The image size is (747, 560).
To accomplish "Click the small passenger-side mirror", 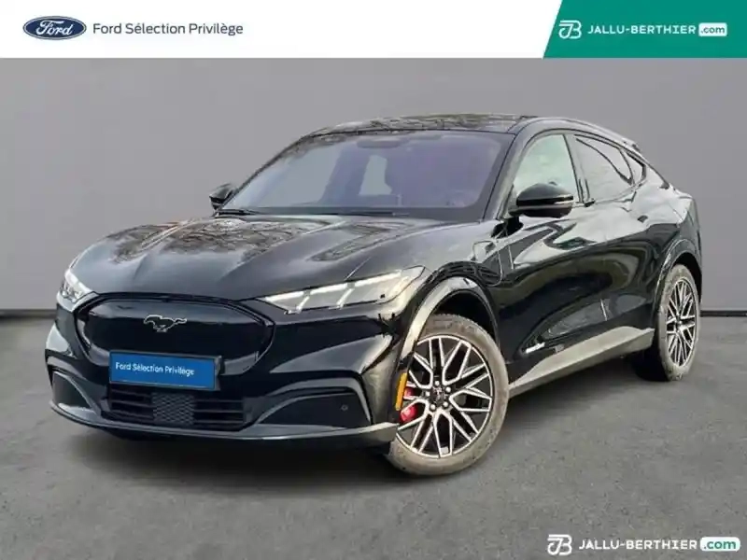I will pos(221,195).
